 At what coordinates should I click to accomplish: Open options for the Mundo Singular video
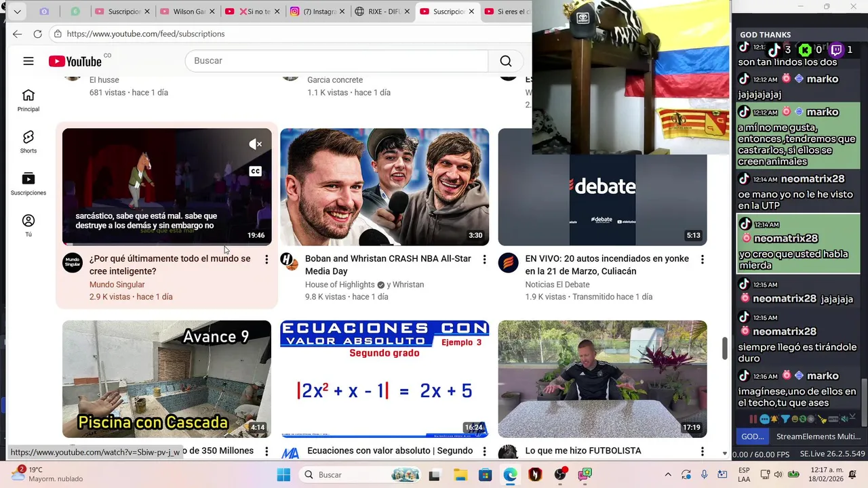[267, 260]
